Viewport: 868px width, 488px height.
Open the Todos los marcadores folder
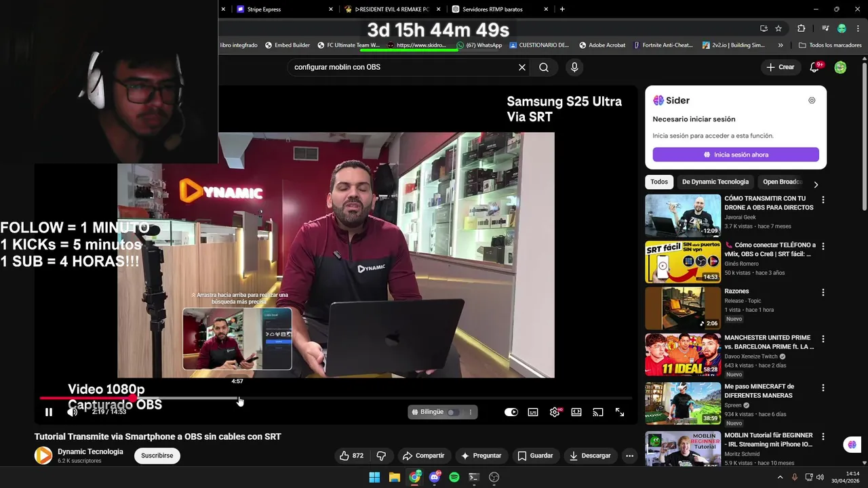tap(830, 45)
